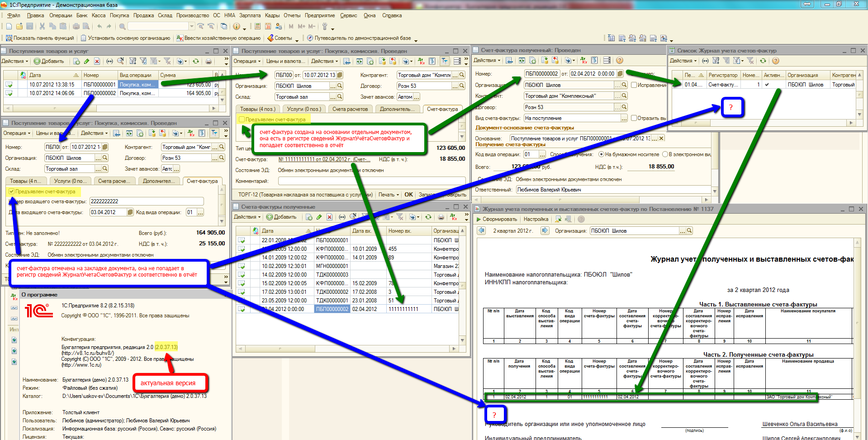Viewport: 868px width, 440px height.
Task: Switch to the Услуги (0 поз.) tab
Action: coord(304,109)
